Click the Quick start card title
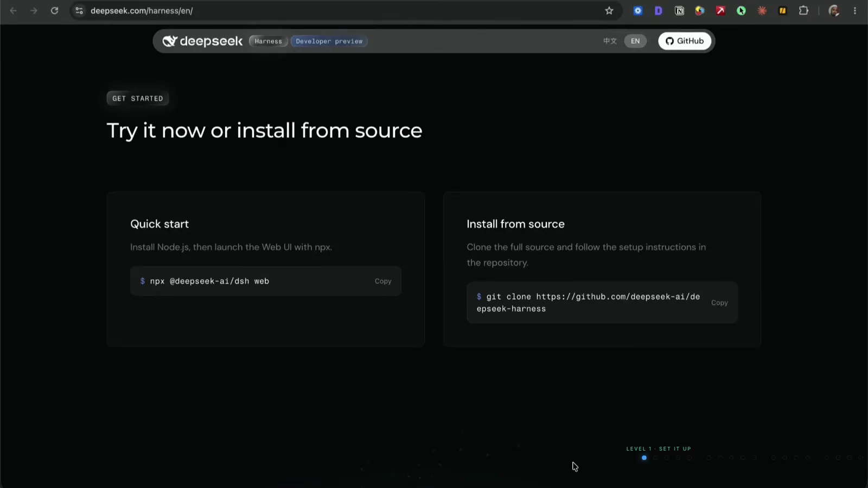868x488 pixels. [159, 224]
